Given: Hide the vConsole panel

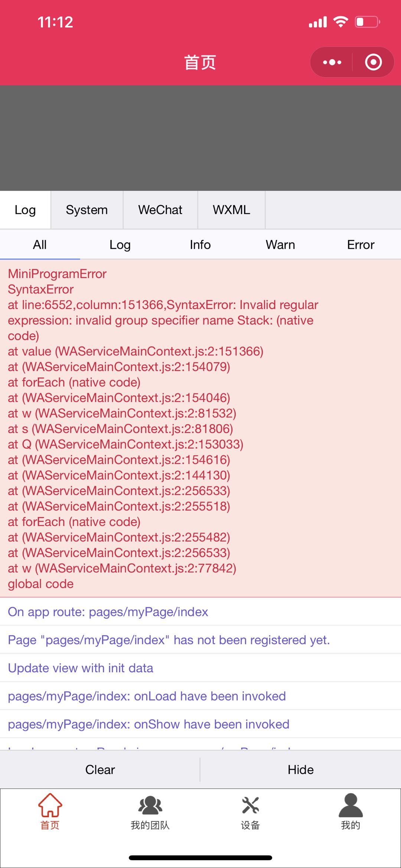Looking at the screenshot, I should [x=300, y=770].
